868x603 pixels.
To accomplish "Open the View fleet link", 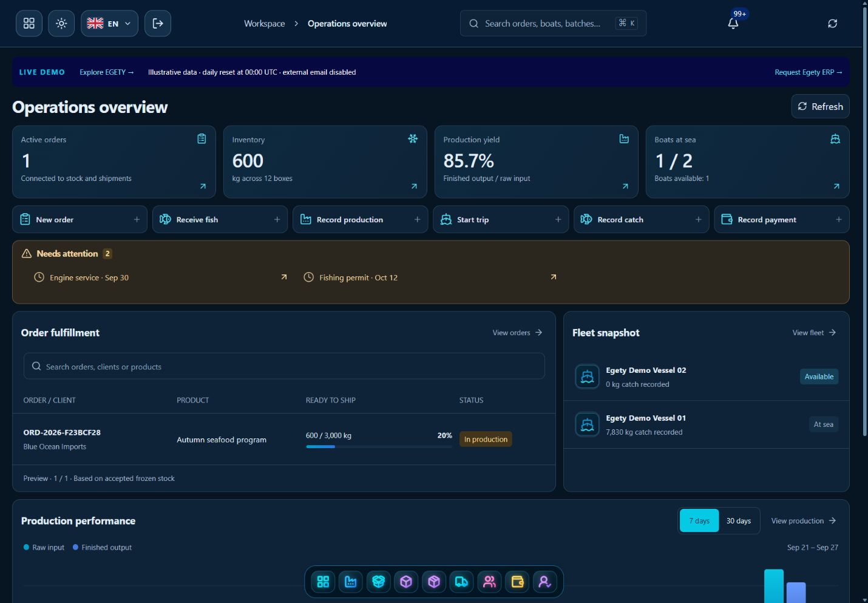I will (x=814, y=333).
